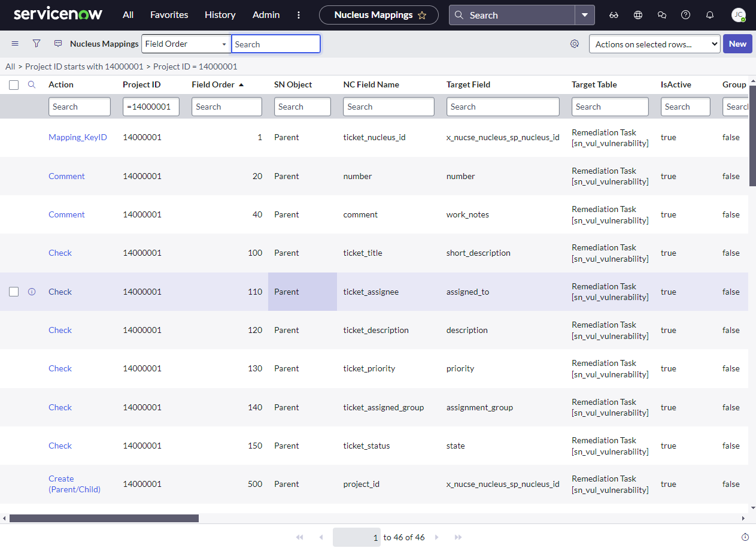
Task: Click the New button
Action: click(737, 44)
